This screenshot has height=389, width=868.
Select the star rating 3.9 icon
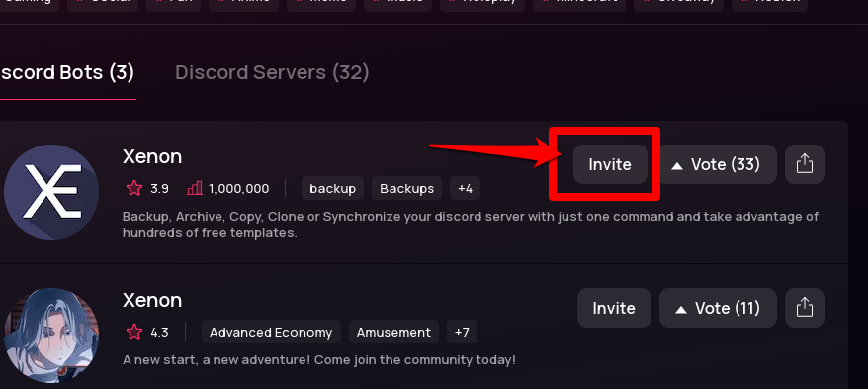134,188
